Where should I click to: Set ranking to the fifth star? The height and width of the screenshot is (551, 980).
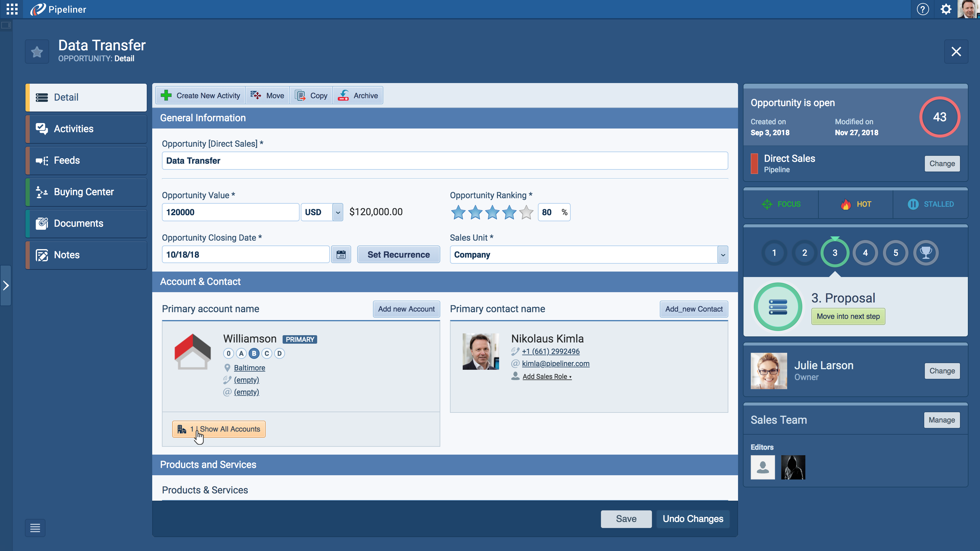(x=526, y=212)
